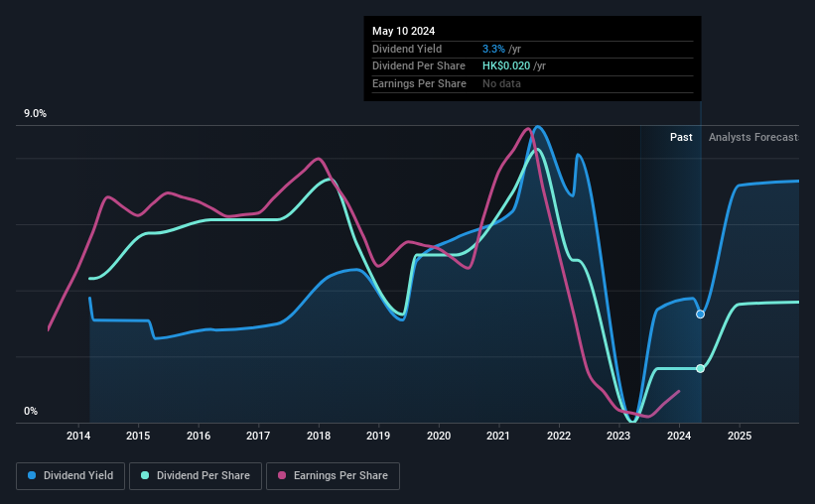Select the 2016 x-axis label
The height and width of the screenshot is (504, 815).
[199, 436]
